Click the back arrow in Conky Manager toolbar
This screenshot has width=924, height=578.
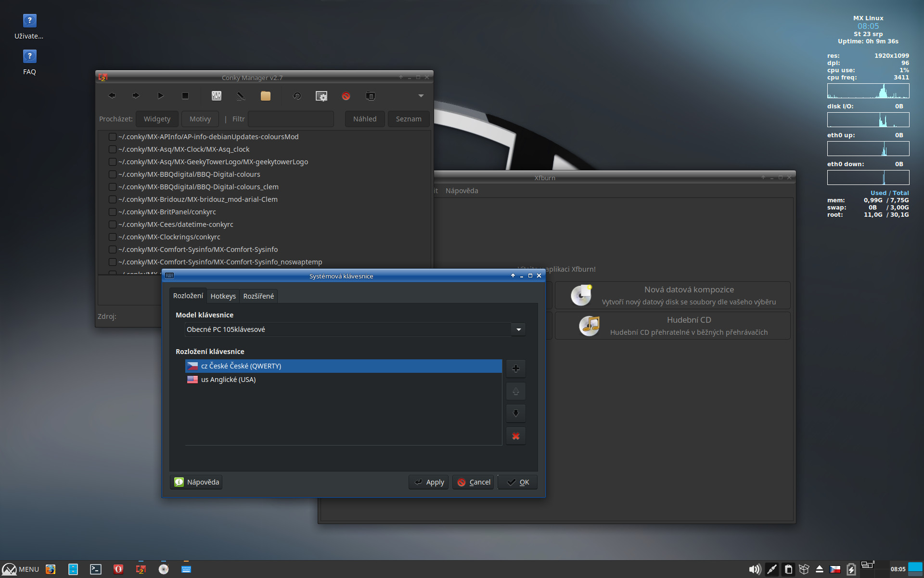coord(112,96)
